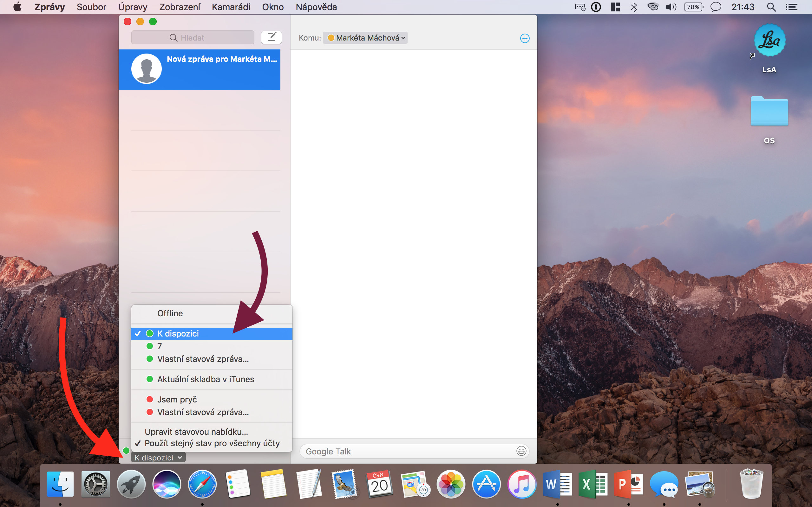This screenshot has height=507, width=812.
Task: Open the Photos app in dock
Action: (451, 485)
